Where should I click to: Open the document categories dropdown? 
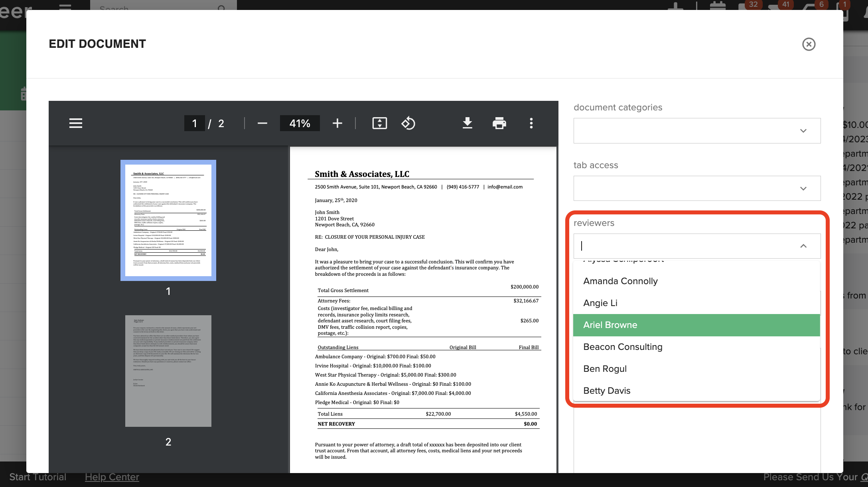point(697,131)
